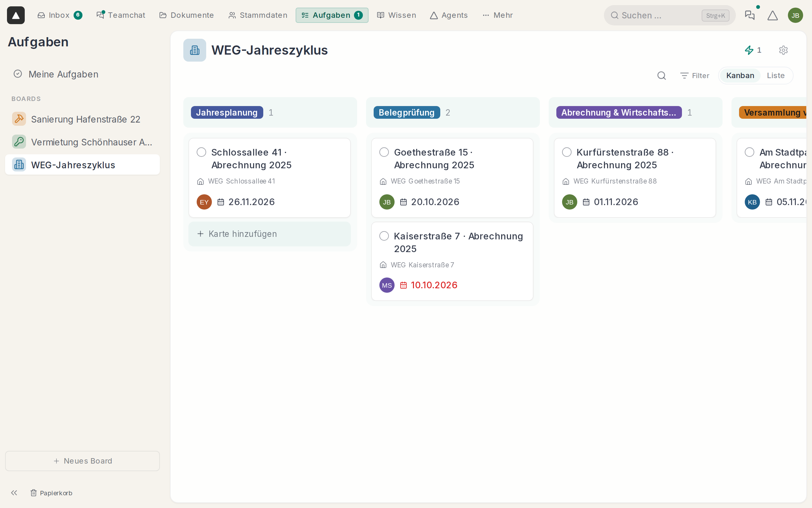
Task: Click MS avatar on Kaiserstraße 7 card
Action: click(x=387, y=285)
